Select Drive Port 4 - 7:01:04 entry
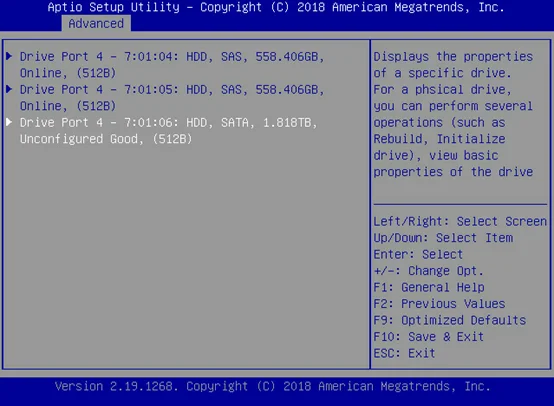The width and height of the screenshot is (554, 406). 172,65
